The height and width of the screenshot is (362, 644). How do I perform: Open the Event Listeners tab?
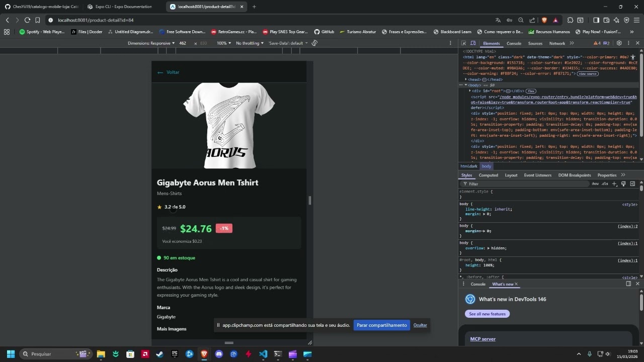[538, 175]
